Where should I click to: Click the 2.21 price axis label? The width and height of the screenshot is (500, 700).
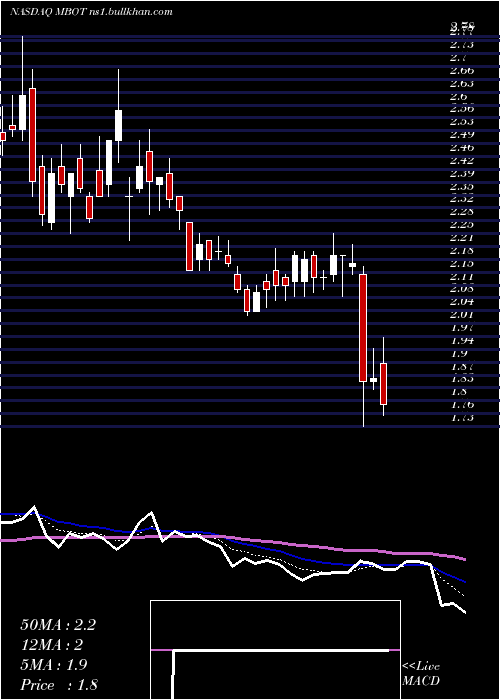(x=462, y=238)
